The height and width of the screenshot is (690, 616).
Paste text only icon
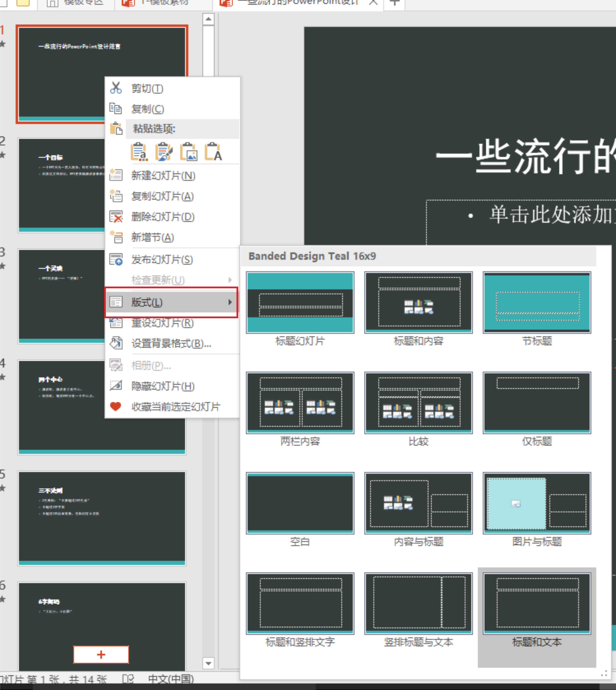click(213, 151)
